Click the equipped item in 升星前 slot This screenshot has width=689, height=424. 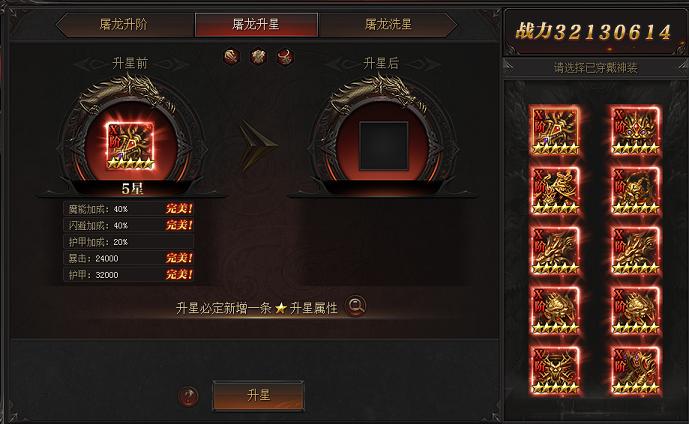pos(131,146)
